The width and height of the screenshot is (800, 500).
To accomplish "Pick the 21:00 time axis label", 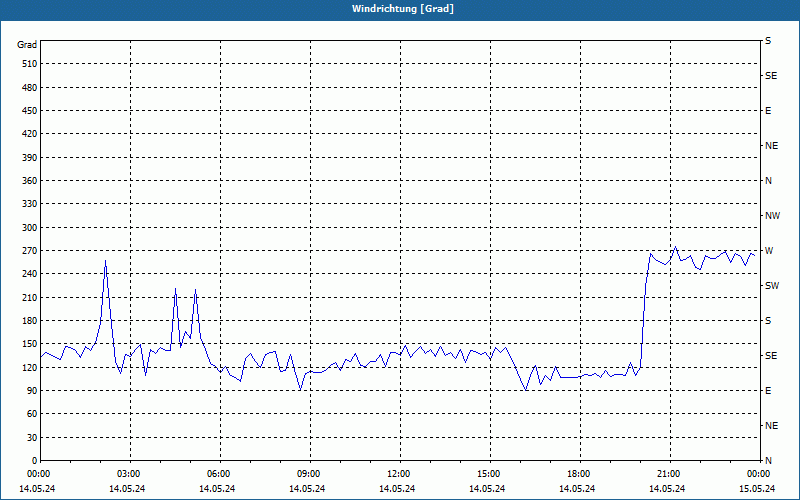I will [x=668, y=474].
